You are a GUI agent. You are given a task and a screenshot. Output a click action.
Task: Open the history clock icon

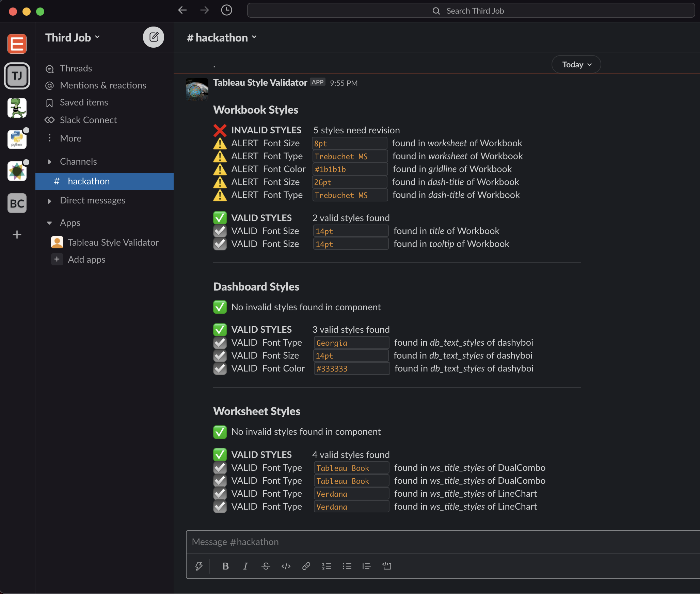[x=226, y=10]
